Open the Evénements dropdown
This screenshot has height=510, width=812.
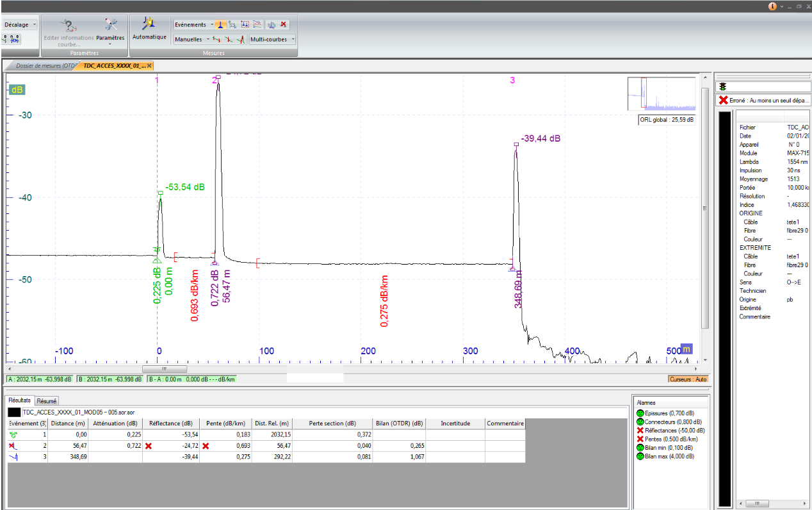click(193, 24)
